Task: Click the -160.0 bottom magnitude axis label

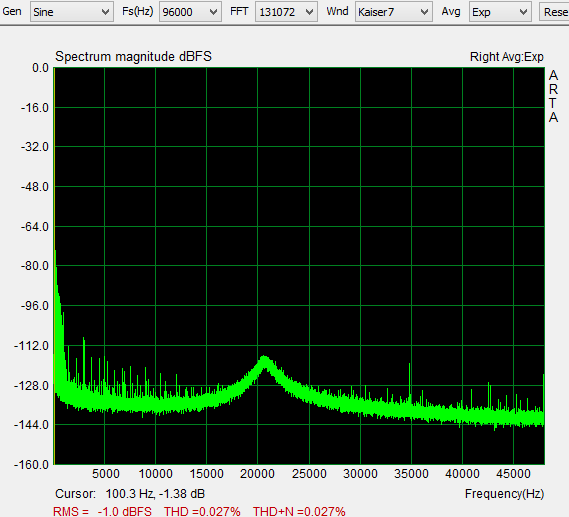Action: click(32, 464)
